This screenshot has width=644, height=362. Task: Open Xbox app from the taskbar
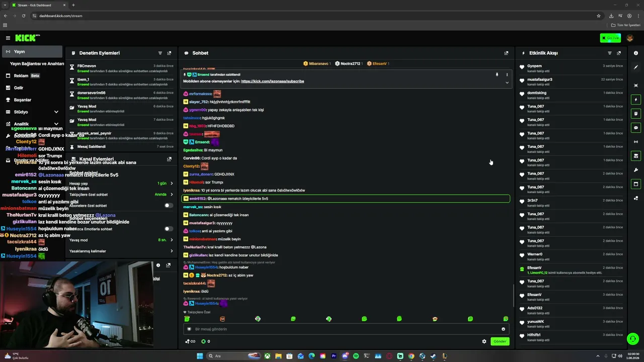(267, 356)
